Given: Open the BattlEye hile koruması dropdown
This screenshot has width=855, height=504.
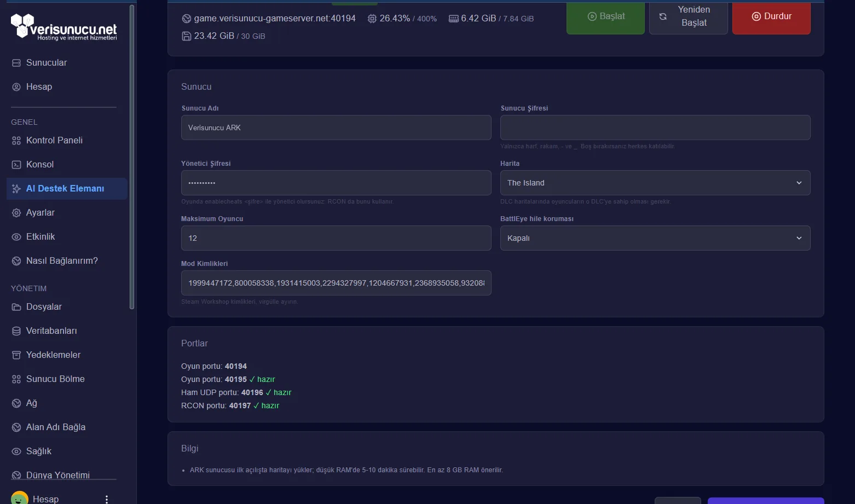Looking at the screenshot, I should click(x=655, y=238).
